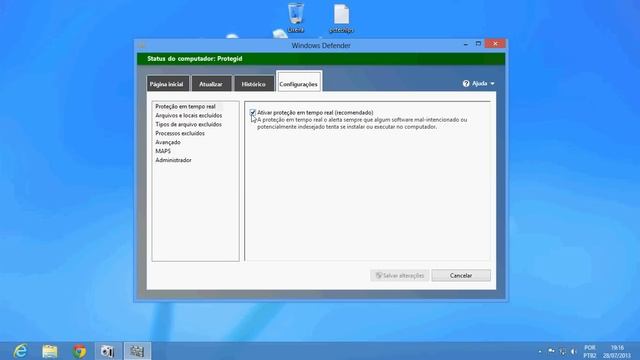Click the Status do computador banner text
This screenshot has height=360, width=640.
(195, 59)
